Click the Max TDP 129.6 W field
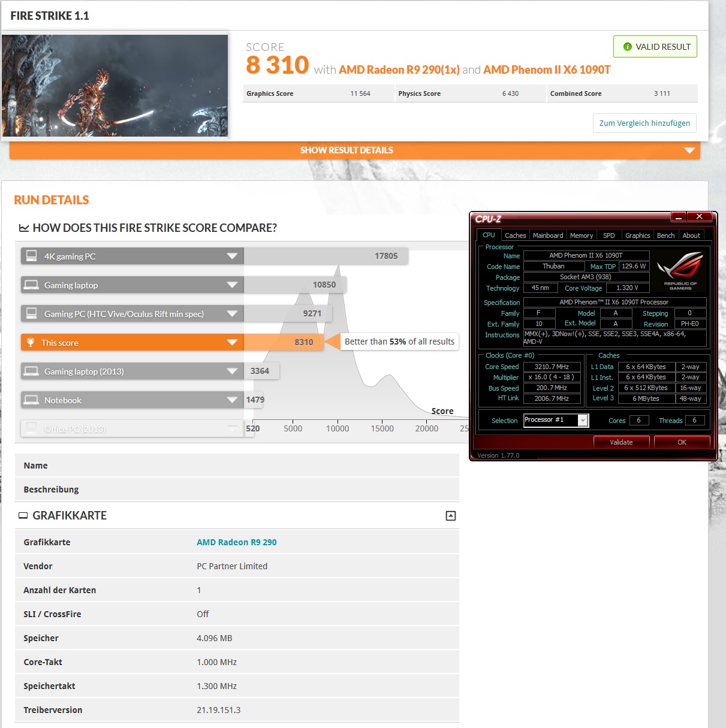 (x=634, y=266)
